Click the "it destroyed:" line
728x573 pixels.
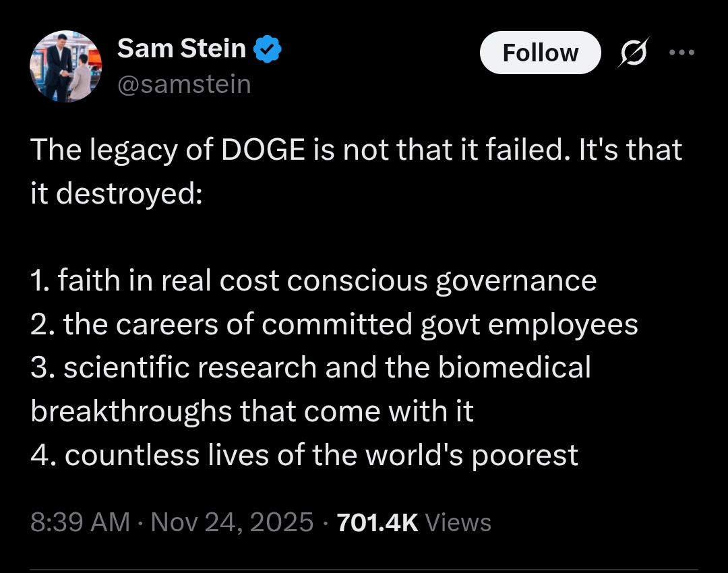(116, 193)
